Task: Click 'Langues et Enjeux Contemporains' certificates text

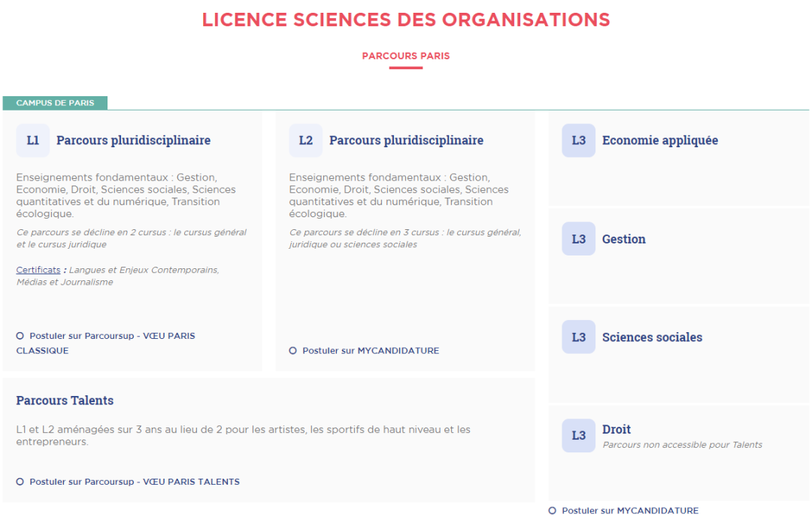Action: 117,276
